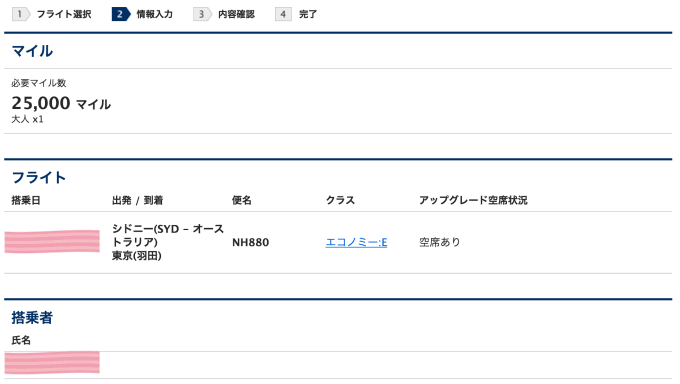
Task: Click the シドニー(SYD) departure text
Action: coord(168,235)
